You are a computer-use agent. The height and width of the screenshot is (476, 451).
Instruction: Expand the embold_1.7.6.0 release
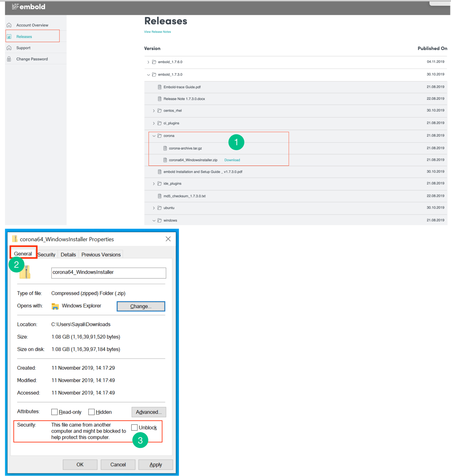[148, 62]
